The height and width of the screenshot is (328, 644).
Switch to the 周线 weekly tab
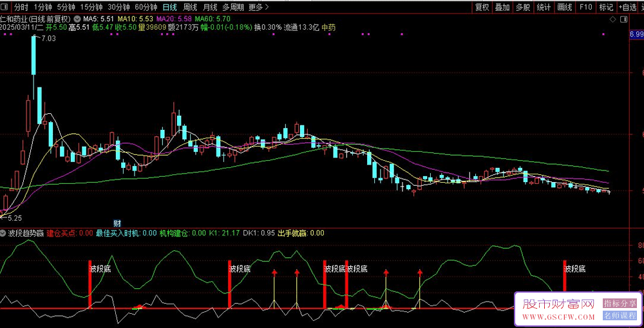point(190,7)
